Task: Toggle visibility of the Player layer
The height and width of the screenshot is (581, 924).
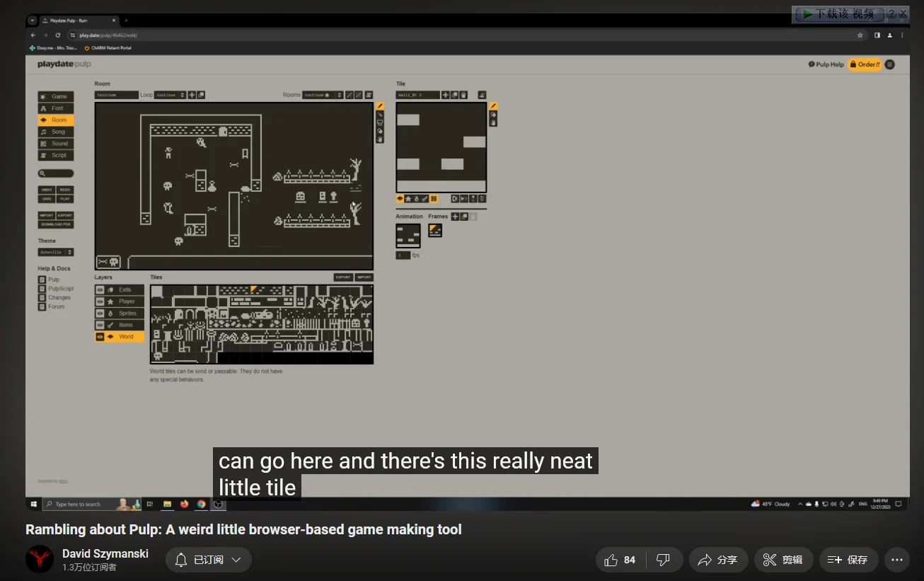Action: point(100,301)
